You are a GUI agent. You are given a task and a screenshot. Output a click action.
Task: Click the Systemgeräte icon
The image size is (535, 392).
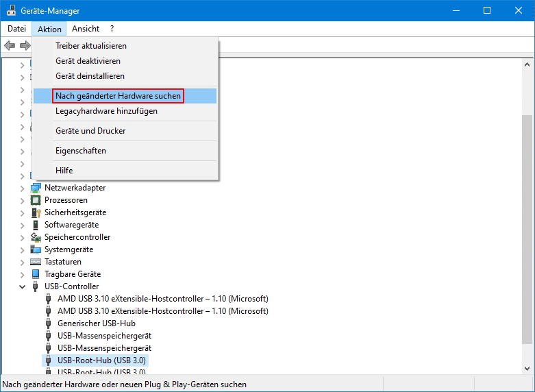click(x=36, y=249)
